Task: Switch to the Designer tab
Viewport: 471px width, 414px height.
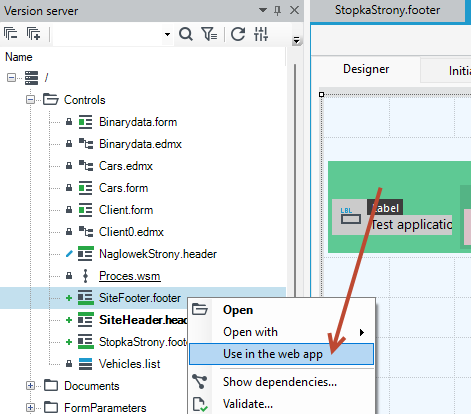Action: click(x=366, y=69)
